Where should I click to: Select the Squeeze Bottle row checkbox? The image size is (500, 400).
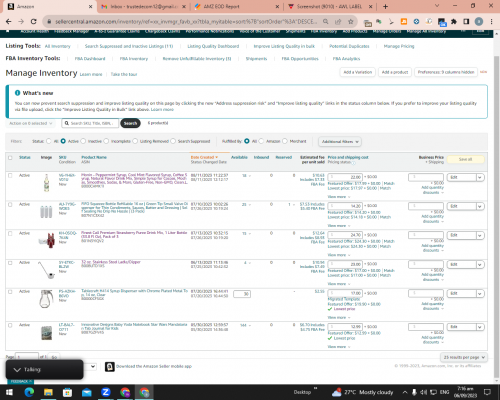10,205
